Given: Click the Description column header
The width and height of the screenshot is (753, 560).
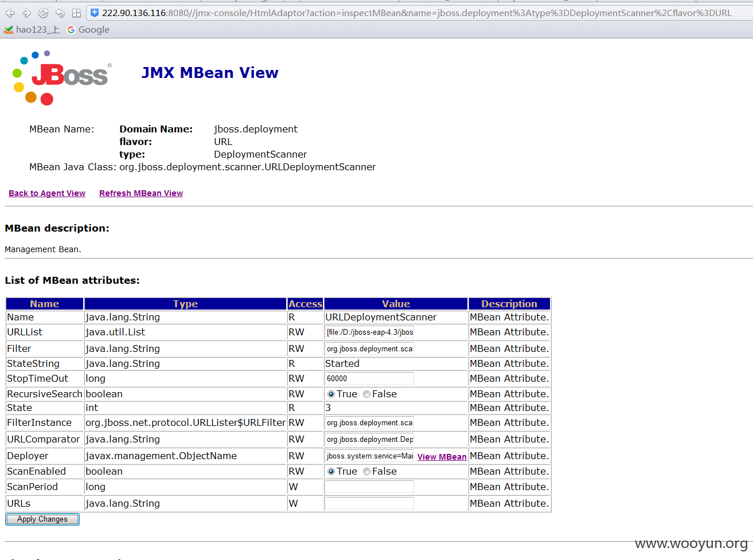Looking at the screenshot, I should (509, 304).
